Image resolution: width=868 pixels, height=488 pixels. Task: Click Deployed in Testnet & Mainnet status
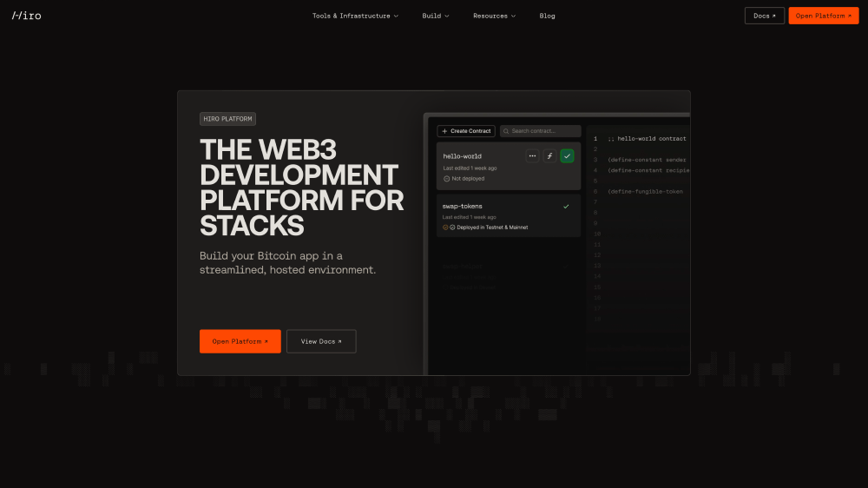(x=492, y=228)
